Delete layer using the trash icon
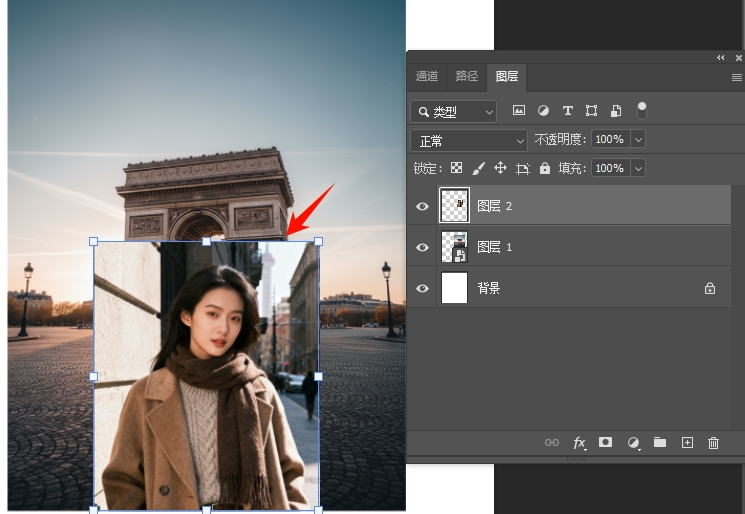This screenshot has width=745, height=514. click(713, 442)
